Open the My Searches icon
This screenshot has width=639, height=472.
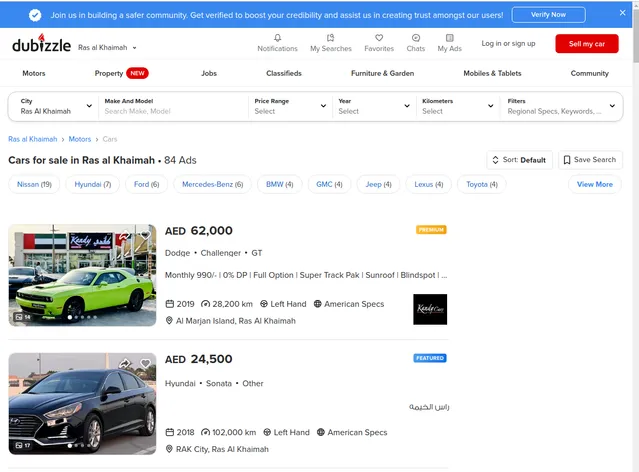[x=331, y=38]
